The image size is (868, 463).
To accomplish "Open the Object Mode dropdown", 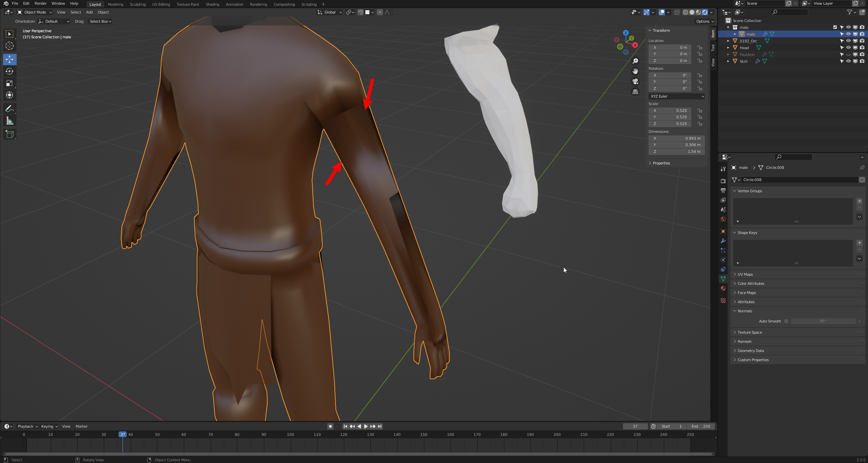I will click(x=35, y=12).
